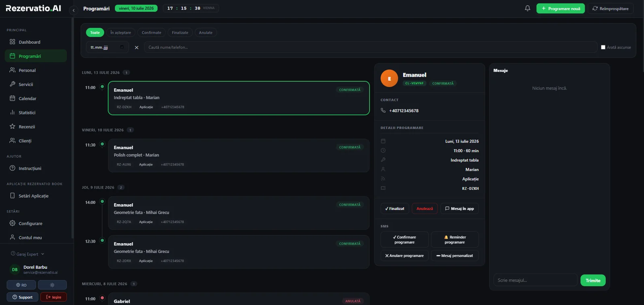Click the Emanuel avatar in the details panel

click(x=389, y=78)
